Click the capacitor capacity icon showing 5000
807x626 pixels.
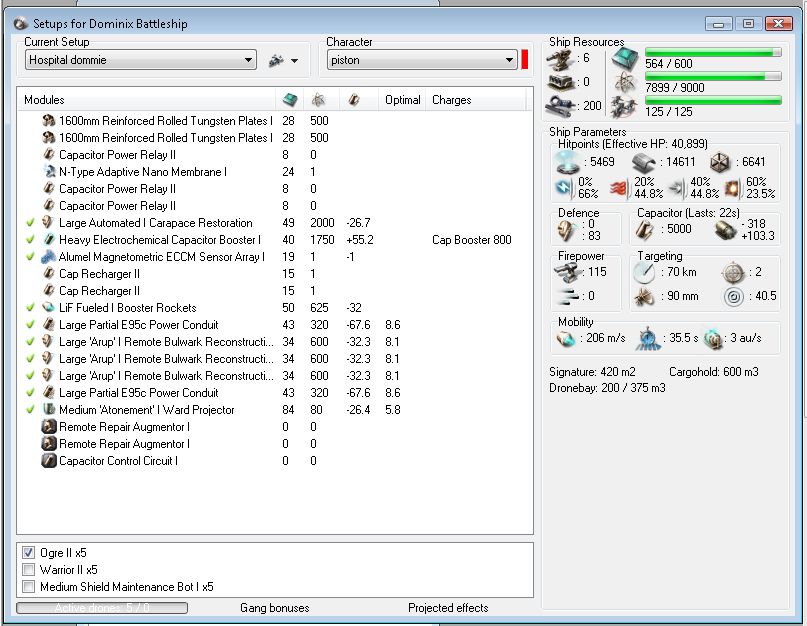pyautogui.click(x=645, y=230)
